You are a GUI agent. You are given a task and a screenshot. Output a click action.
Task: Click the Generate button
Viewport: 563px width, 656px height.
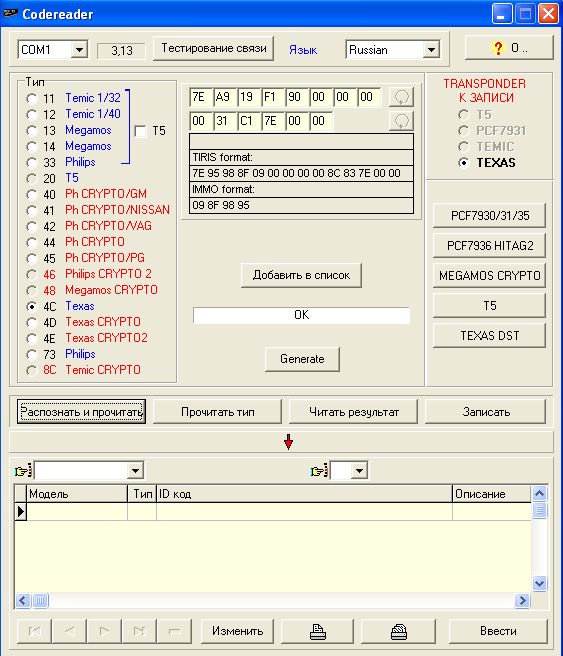point(302,359)
